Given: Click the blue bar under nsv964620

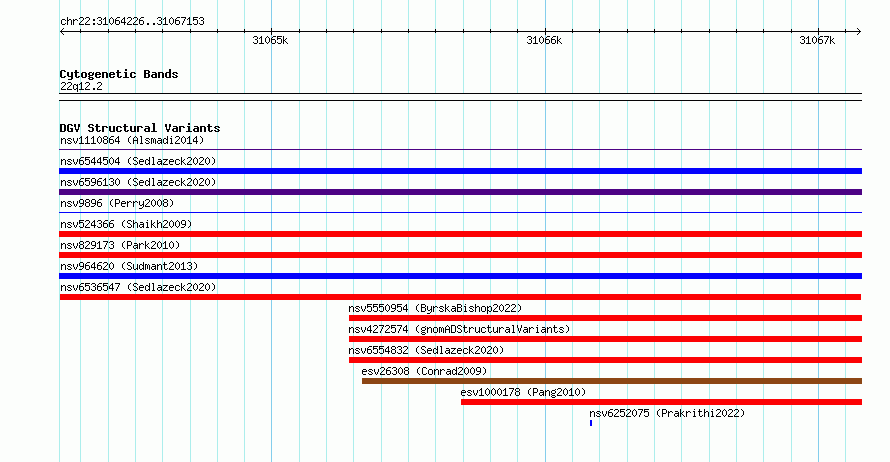Looking at the screenshot, I should click(460, 276).
